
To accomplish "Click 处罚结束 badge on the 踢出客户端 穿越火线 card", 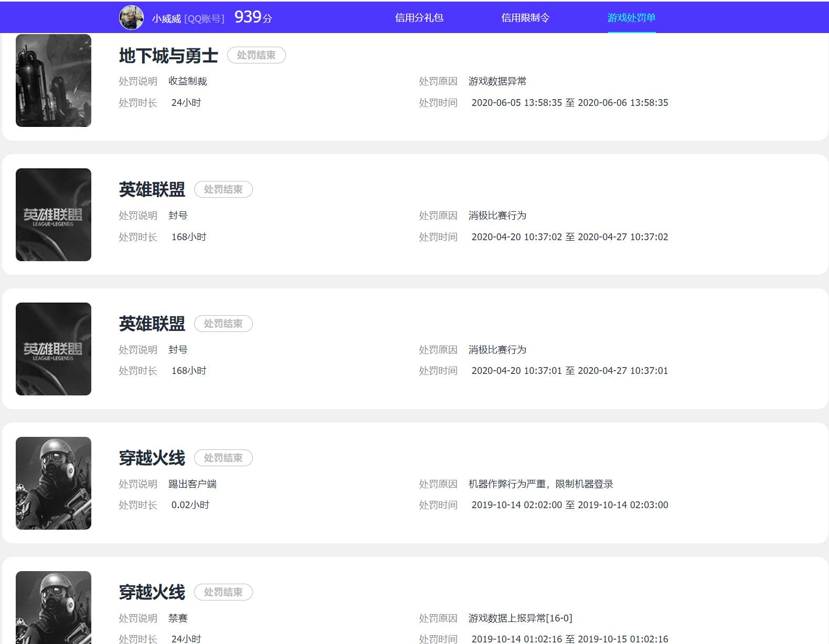I will pyautogui.click(x=224, y=458).
